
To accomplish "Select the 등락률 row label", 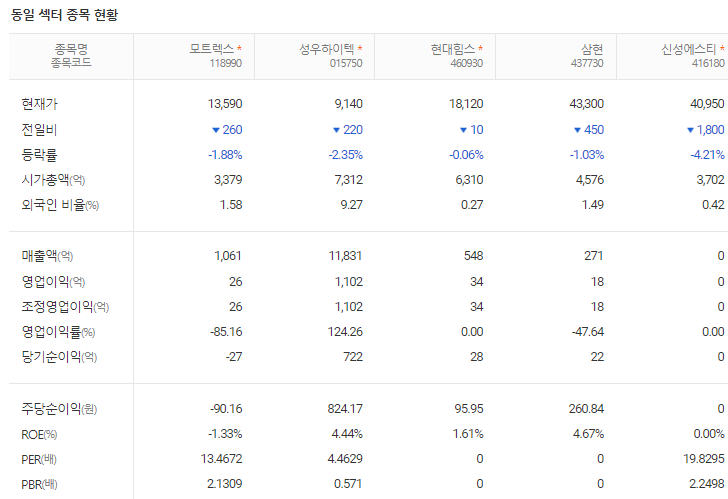I will 39,155.
